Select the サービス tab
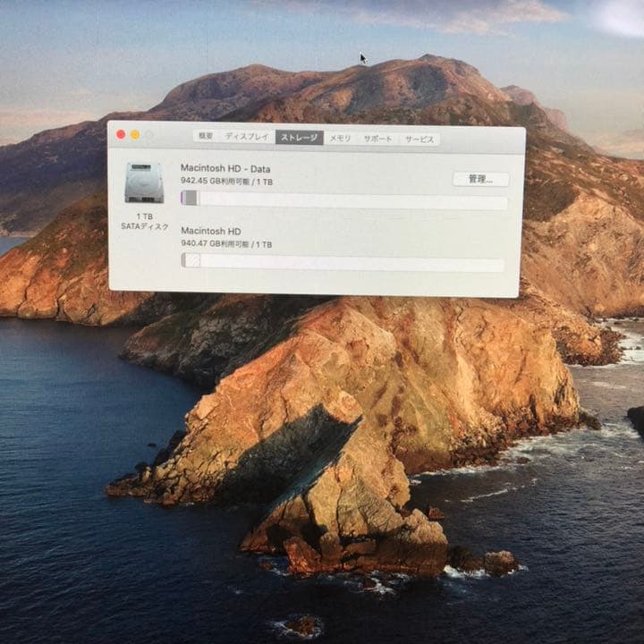 point(419,140)
